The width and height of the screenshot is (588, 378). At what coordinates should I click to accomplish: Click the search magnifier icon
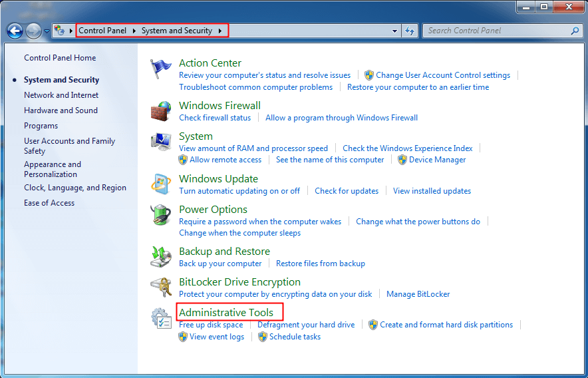575,31
